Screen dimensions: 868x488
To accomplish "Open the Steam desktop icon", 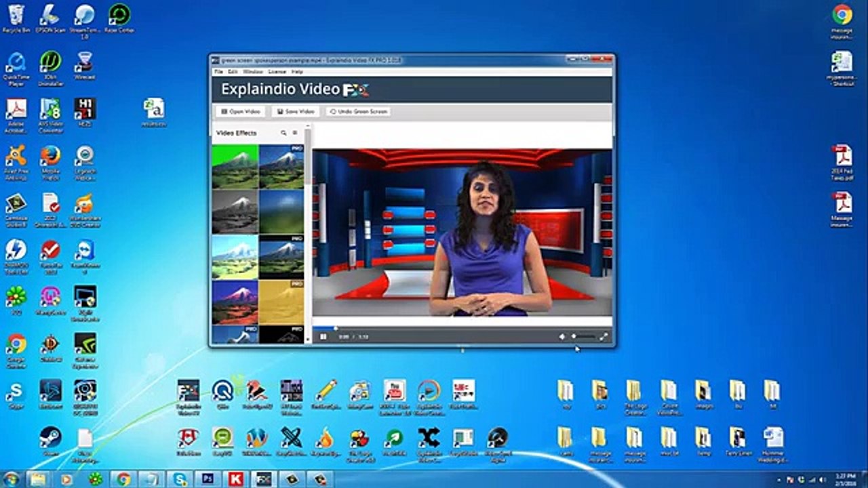I will click(50, 441).
